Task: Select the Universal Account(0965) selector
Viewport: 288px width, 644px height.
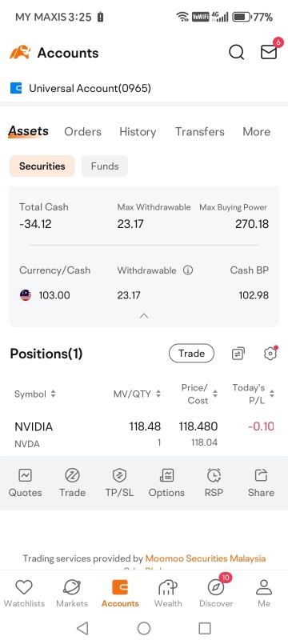Action: tap(81, 88)
